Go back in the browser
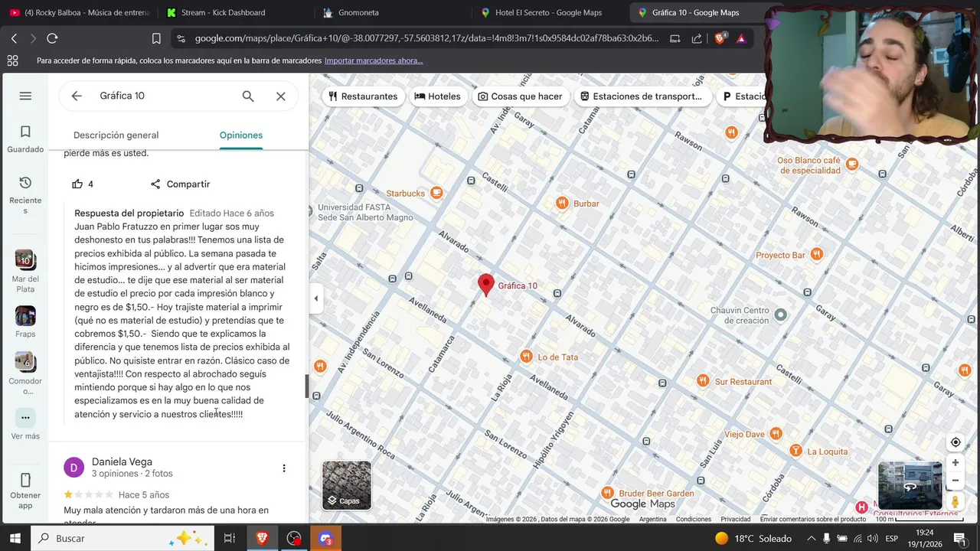The height and width of the screenshot is (551, 980). tap(14, 38)
